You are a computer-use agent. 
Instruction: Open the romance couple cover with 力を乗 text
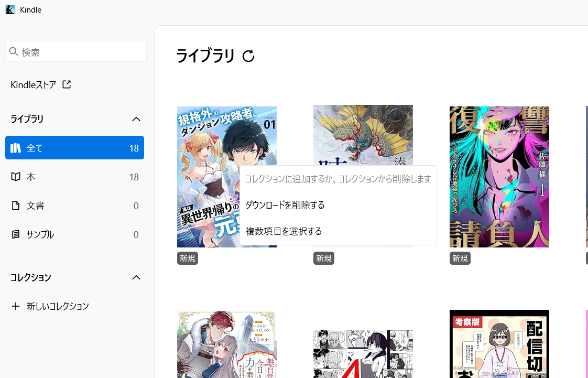[x=227, y=344]
